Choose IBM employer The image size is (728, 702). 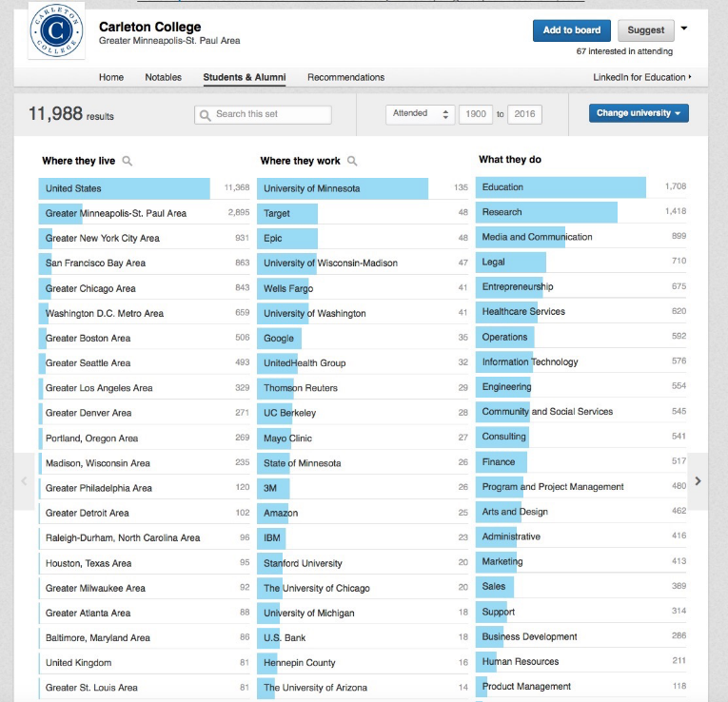363,537
